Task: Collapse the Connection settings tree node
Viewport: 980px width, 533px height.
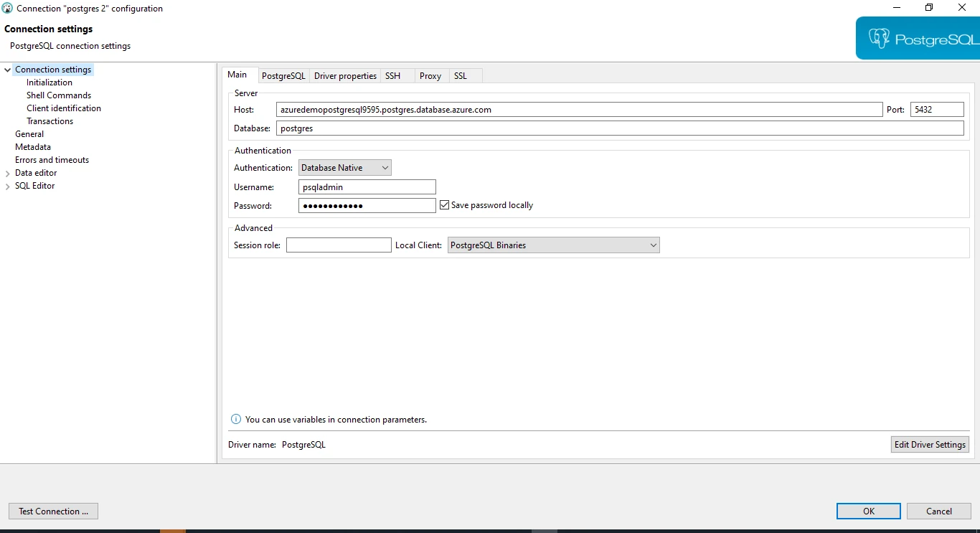Action: pos(7,70)
